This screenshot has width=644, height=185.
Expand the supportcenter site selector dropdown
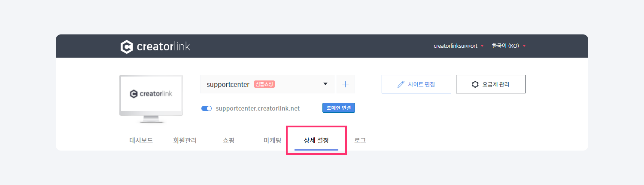coord(325,84)
